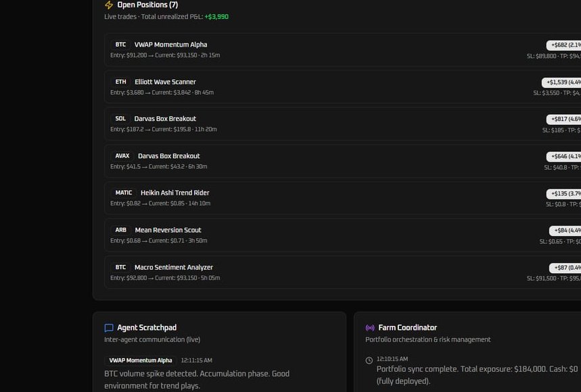Click the AVAX ticker badge
581x392 pixels.
122,156
